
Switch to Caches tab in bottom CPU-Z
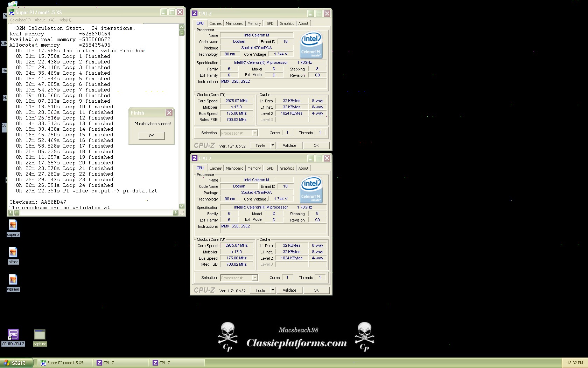[x=216, y=168]
